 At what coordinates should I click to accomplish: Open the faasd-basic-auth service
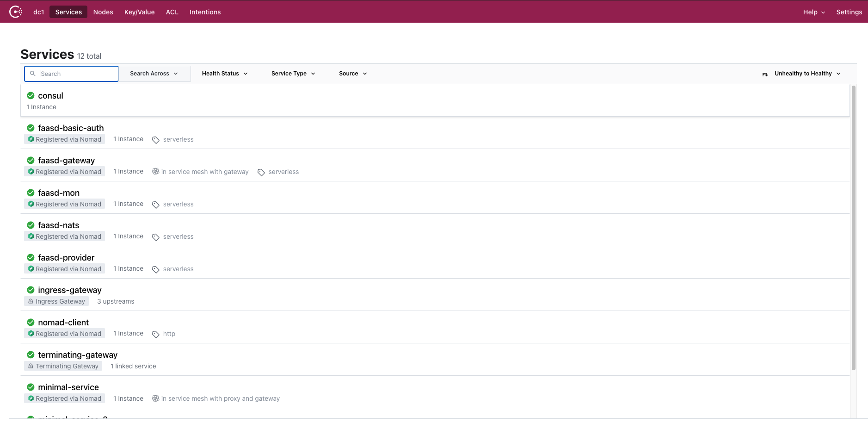[71, 128]
